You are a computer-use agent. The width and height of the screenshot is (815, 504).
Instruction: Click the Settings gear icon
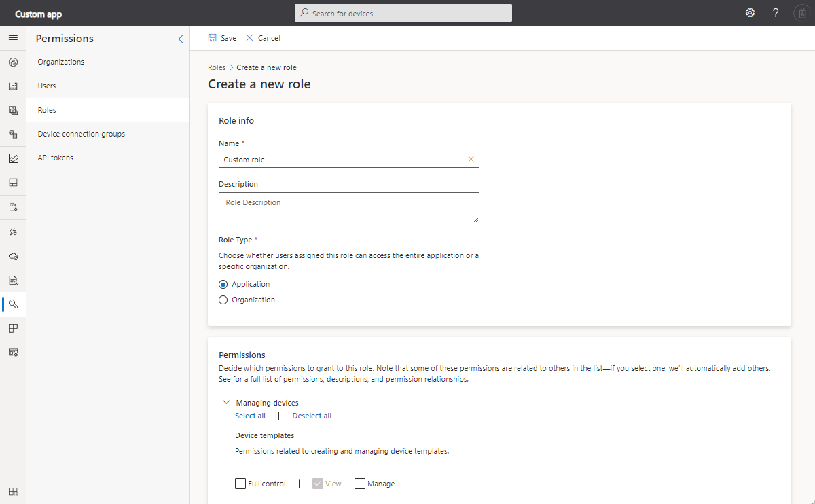750,13
